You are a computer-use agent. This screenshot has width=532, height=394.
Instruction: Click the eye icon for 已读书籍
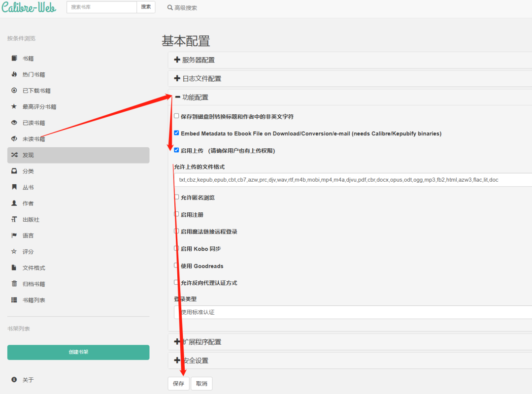click(x=14, y=123)
